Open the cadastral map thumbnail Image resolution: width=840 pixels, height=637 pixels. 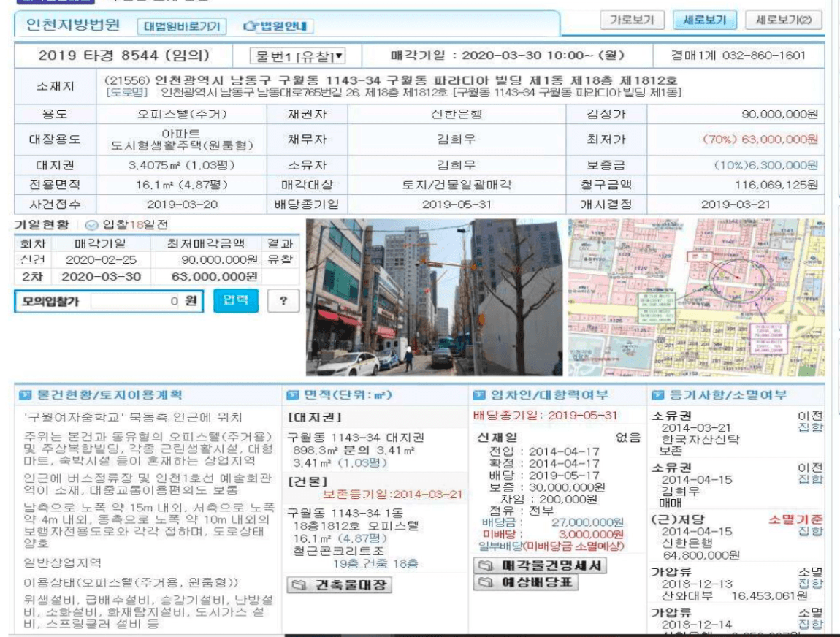pos(696,297)
